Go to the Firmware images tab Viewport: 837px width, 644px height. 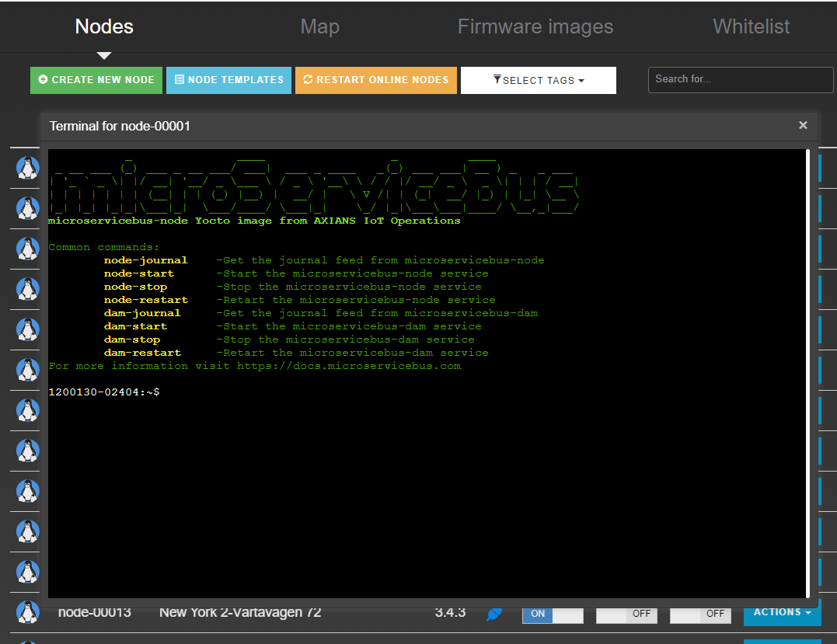click(x=535, y=26)
